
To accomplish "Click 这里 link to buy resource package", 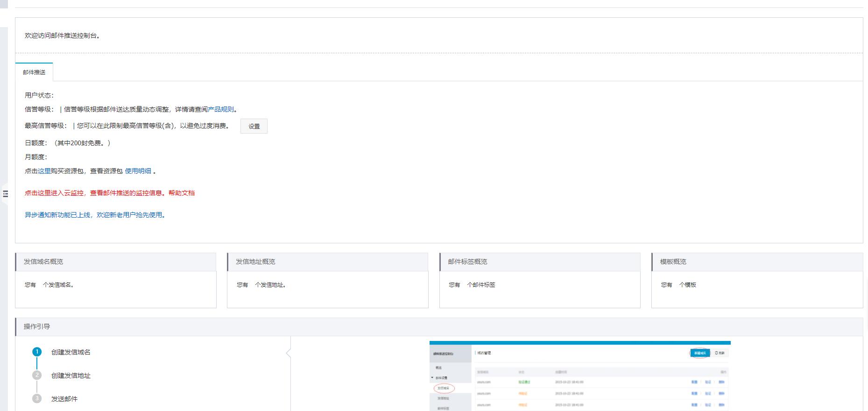I will [x=44, y=171].
